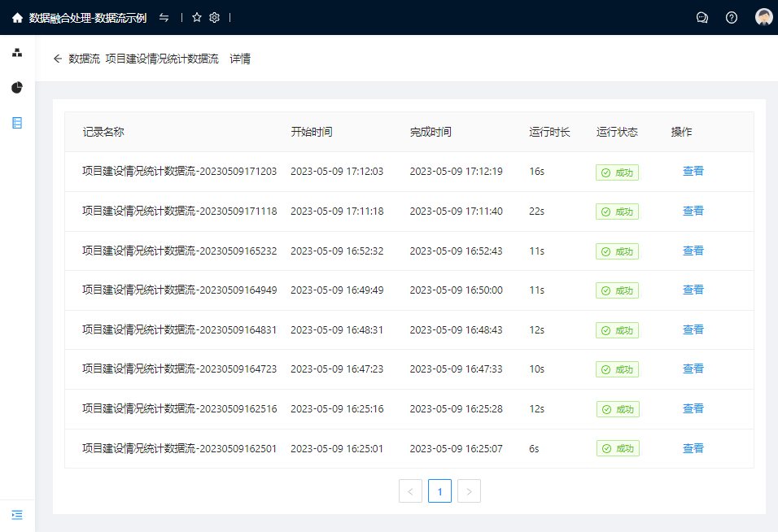Select the list panel icon in sidebar

[17, 123]
